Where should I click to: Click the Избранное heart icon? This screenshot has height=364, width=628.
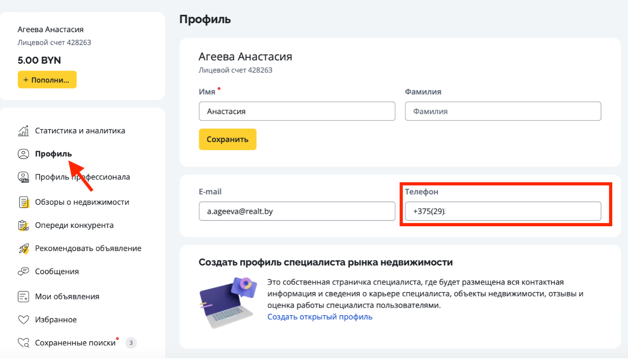coord(24,320)
